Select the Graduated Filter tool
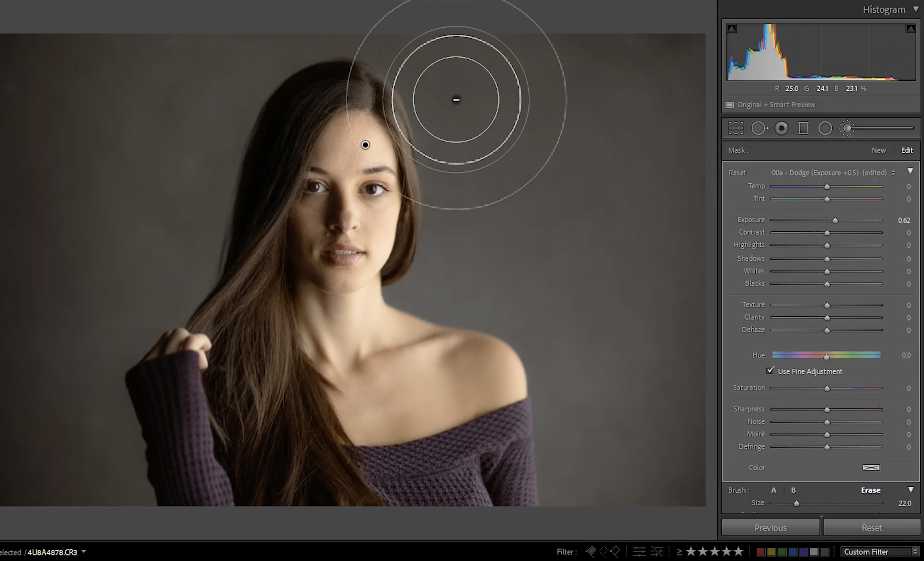The height and width of the screenshot is (561, 924). (804, 128)
